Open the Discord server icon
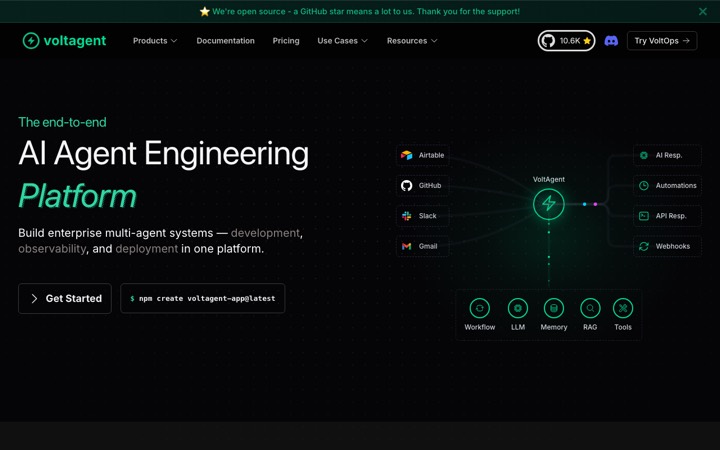This screenshot has width=720, height=450. (611, 41)
